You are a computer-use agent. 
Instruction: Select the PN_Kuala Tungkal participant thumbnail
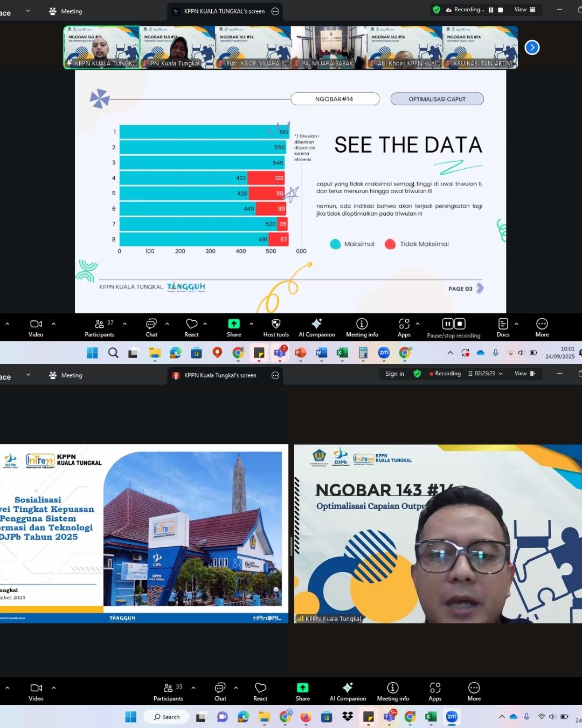click(178, 47)
